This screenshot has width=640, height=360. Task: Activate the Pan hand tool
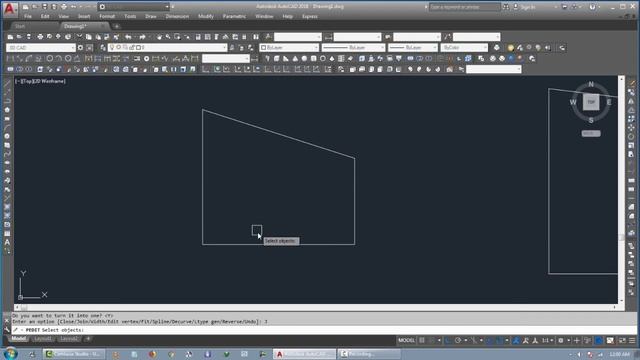[159, 37]
